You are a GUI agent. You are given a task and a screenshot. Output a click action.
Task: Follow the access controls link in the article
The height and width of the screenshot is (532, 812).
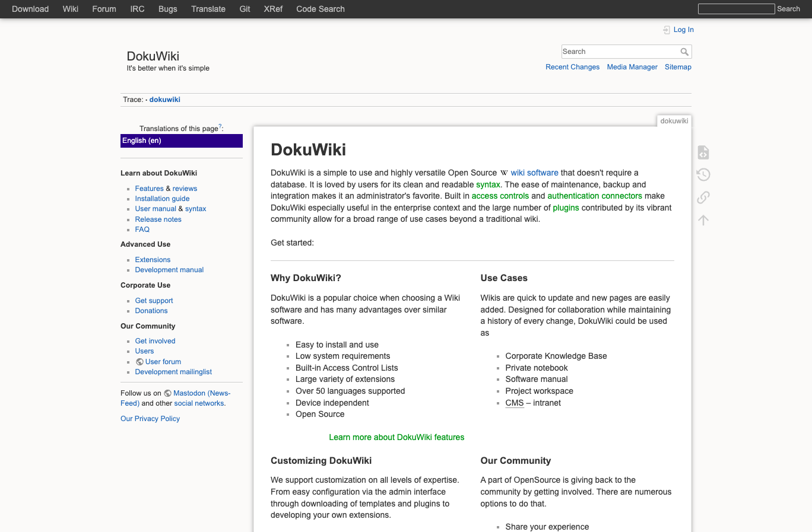[500, 196]
